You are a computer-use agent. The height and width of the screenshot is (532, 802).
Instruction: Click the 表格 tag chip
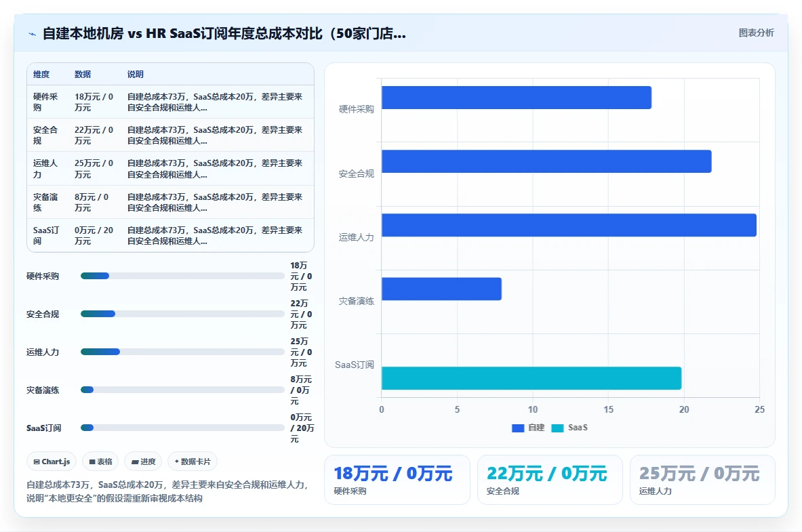coord(100,462)
